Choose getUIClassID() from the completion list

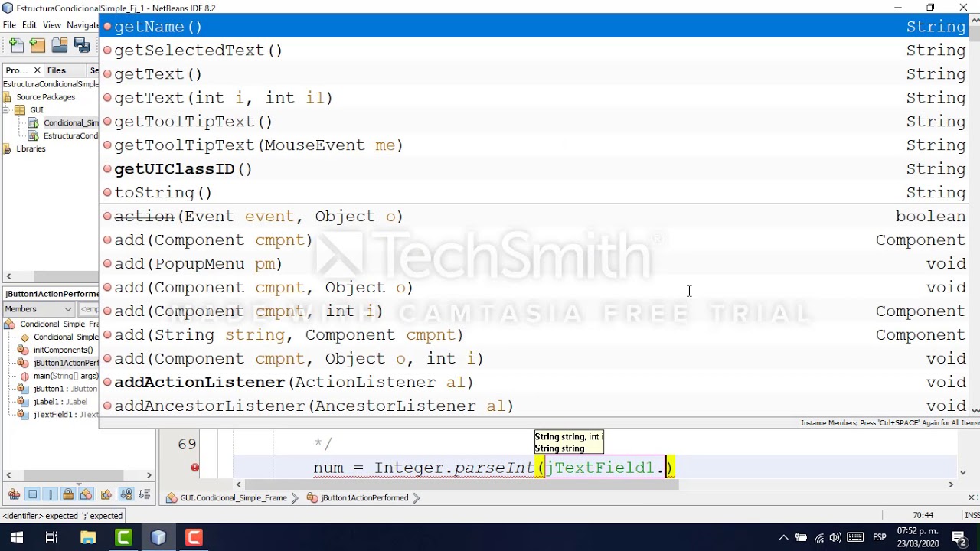click(534, 169)
